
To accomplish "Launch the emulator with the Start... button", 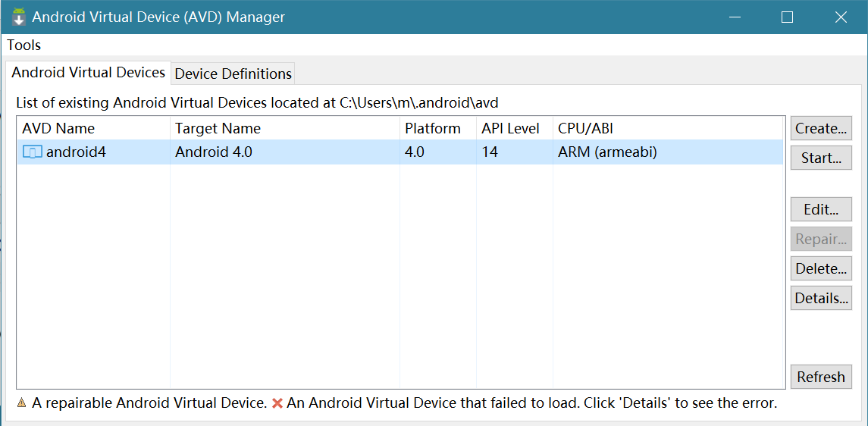I will click(x=821, y=158).
